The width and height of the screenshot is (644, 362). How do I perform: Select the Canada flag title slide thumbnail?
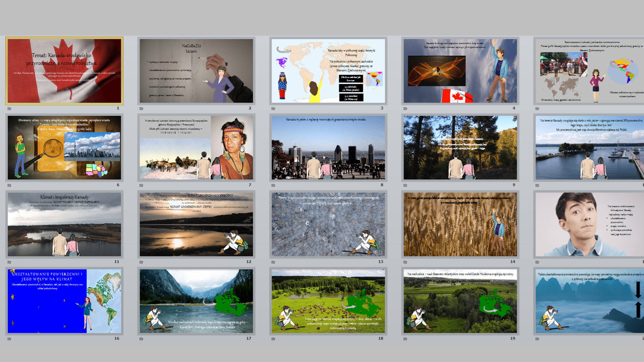point(64,71)
